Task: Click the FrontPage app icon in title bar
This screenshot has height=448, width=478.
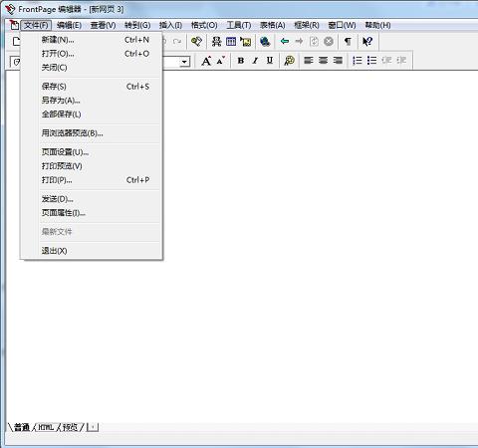Action: pyautogui.click(x=10, y=9)
